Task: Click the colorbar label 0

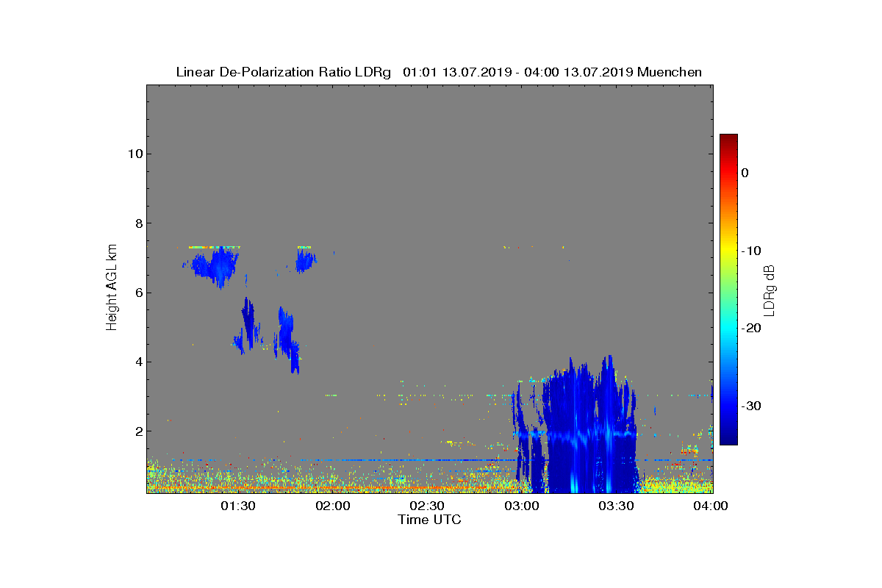Action: tap(745, 173)
